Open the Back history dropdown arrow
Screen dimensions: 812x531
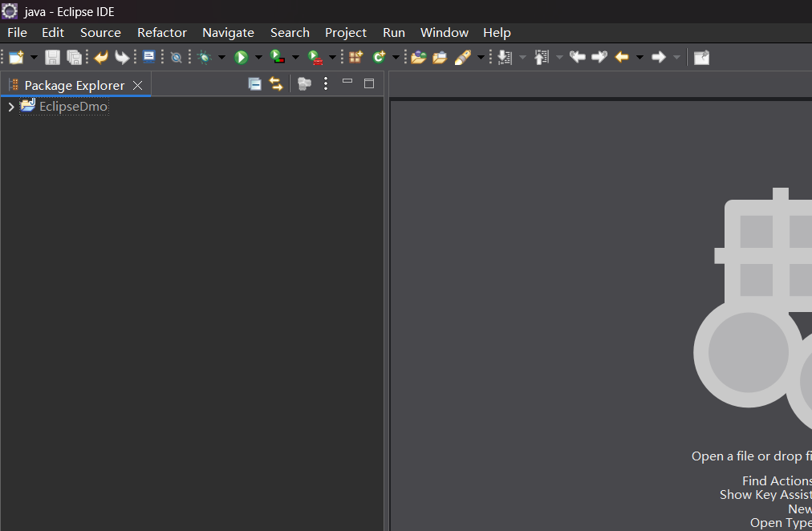(639, 57)
